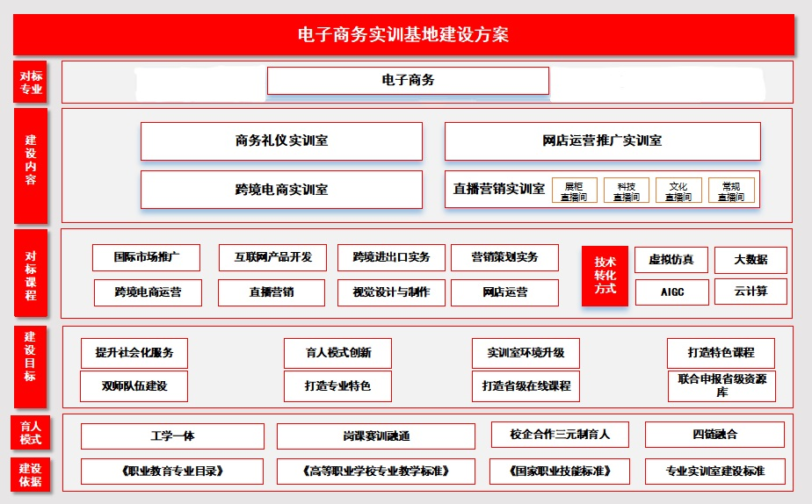The image size is (812, 504).
Task: Click the AIGC box
Action: (x=671, y=292)
